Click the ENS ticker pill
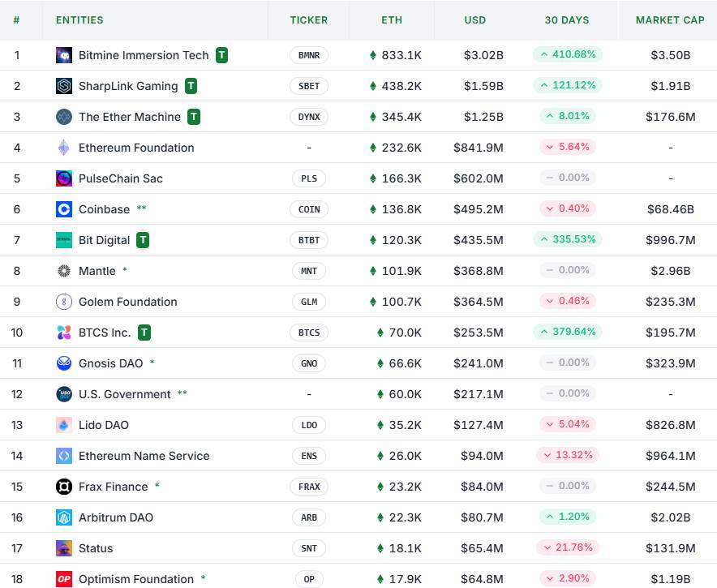The width and height of the screenshot is (717, 588). pos(309,456)
